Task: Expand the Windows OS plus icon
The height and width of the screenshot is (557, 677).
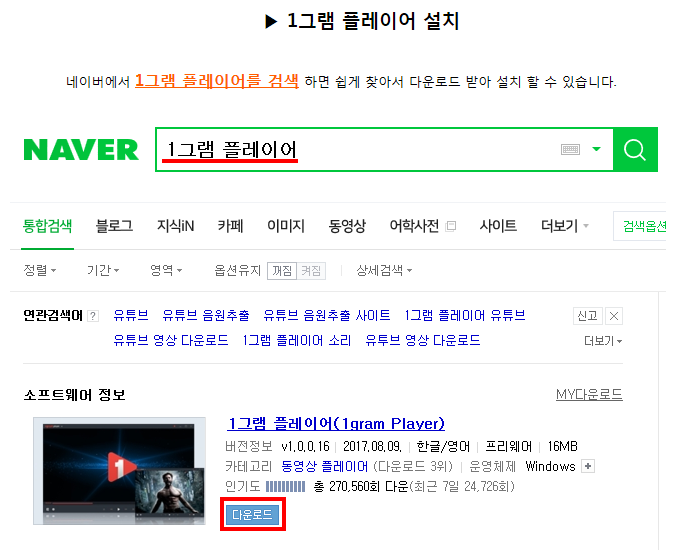Action: click(588, 466)
